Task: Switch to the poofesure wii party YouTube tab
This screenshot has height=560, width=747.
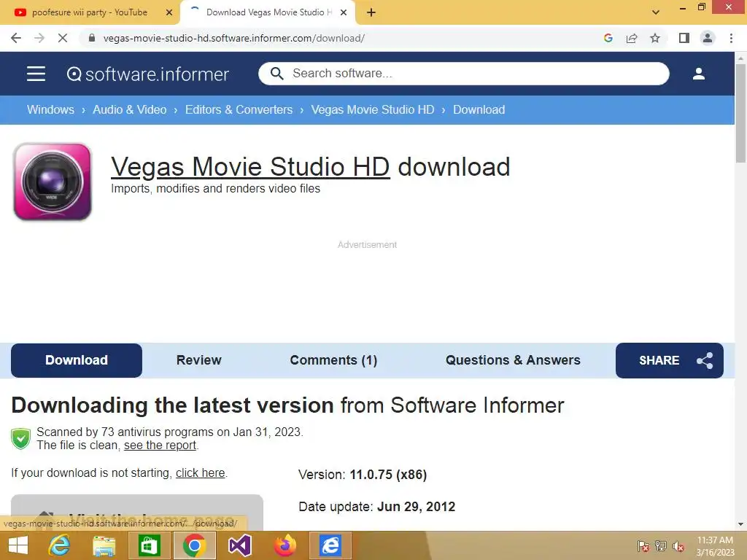Action: coord(90,12)
